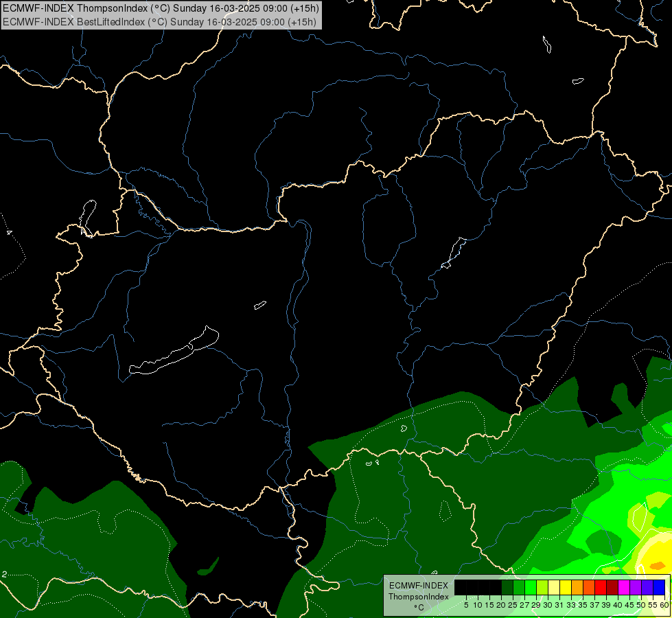672x618 pixels.
Task: Click the ECMWF-INDEX BestLiftedIndex title line
Action: (x=159, y=22)
